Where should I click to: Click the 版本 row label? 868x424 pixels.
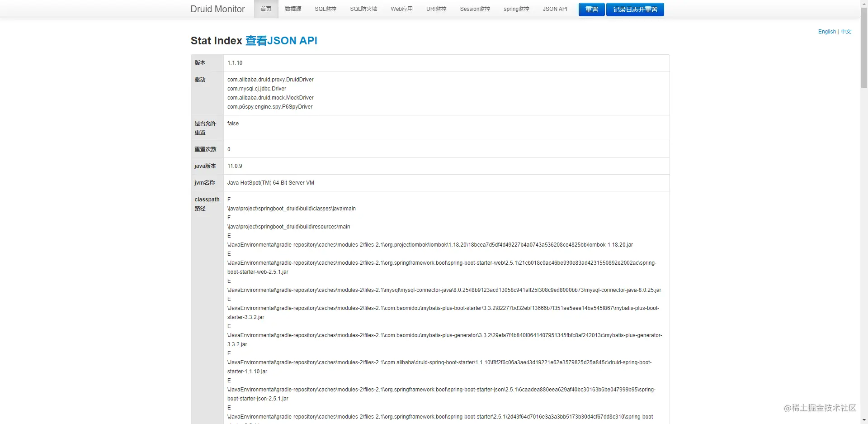pos(200,63)
